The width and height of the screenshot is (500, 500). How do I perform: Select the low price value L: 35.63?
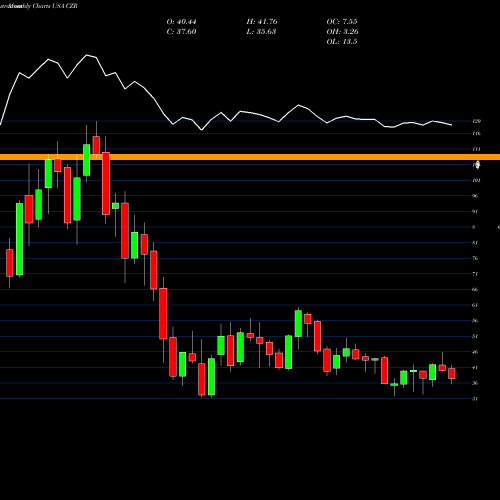point(261,32)
